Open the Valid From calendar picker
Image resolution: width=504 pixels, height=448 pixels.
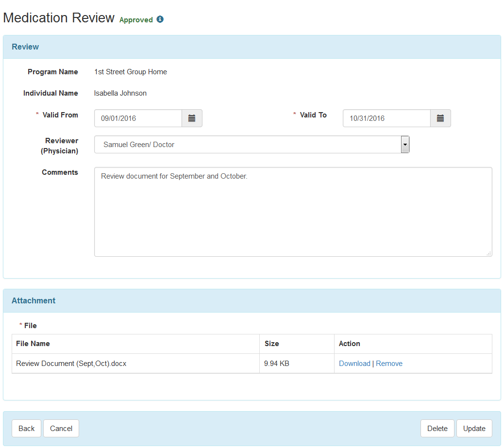point(192,118)
